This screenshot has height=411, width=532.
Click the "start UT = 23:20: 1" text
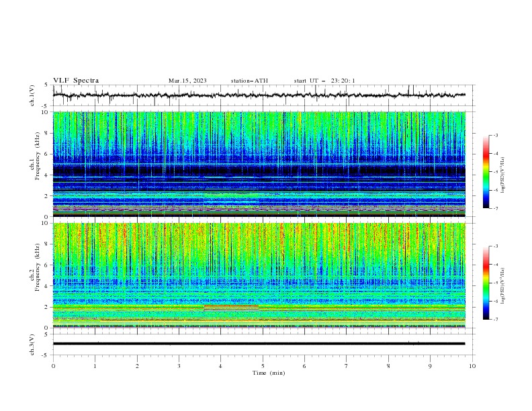tap(324, 81)
